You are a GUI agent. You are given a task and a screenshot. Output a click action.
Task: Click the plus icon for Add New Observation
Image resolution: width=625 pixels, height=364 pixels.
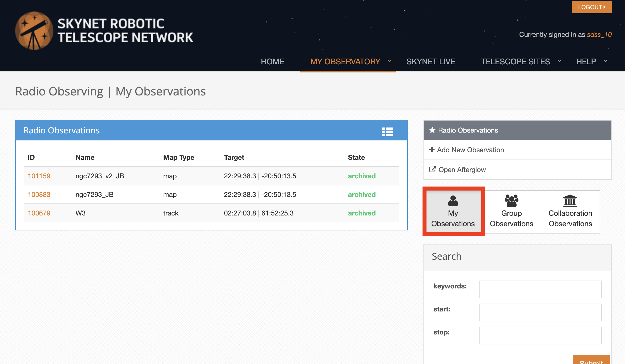432,150
